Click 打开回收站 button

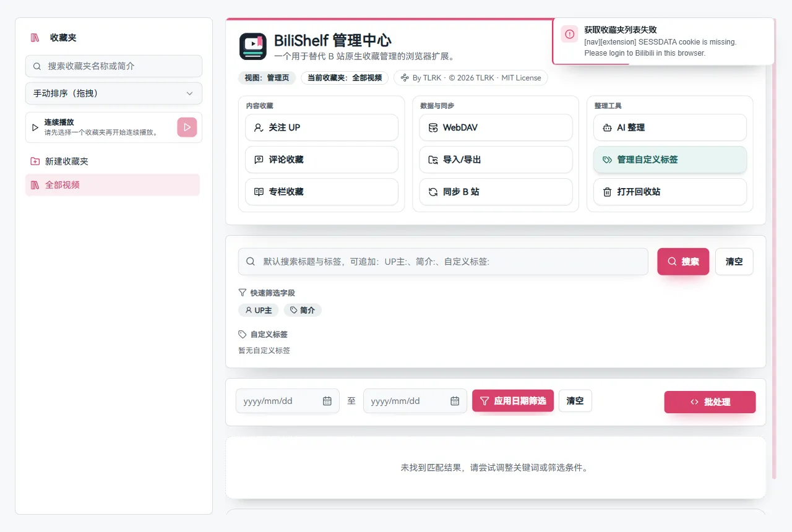coord(670,192)
